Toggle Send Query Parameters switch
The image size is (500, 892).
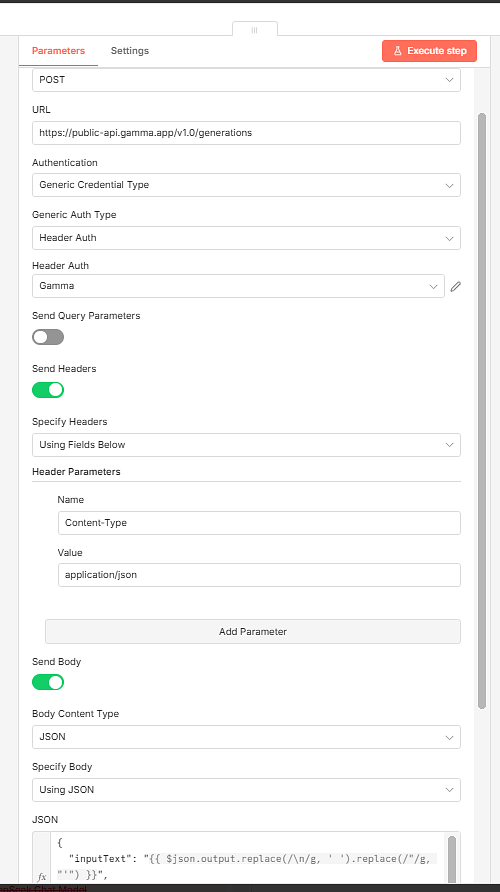coord(48,337)
